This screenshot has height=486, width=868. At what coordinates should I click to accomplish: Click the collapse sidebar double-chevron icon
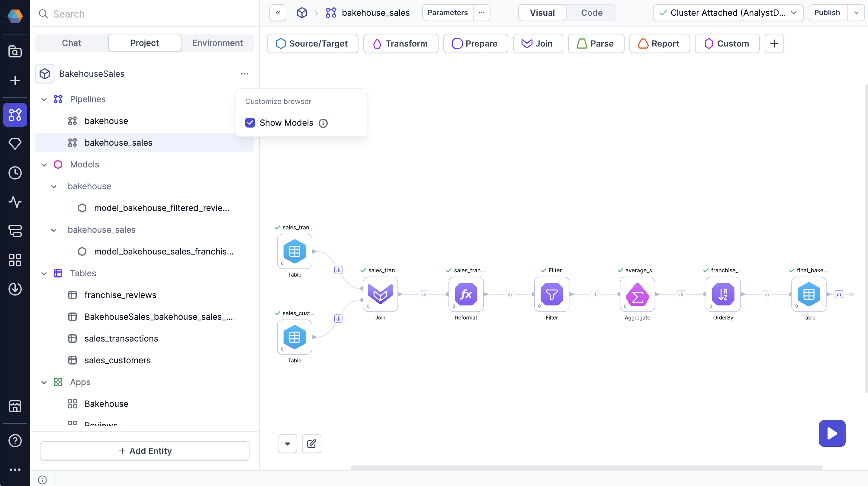click(x=278, y=13)
